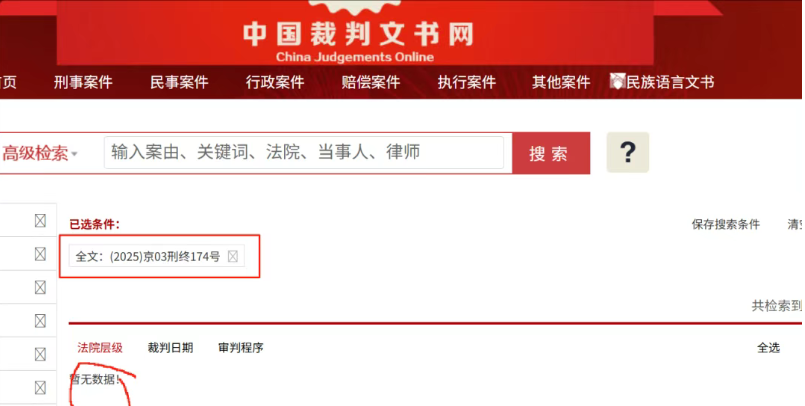
Task: Go to 行政案件 section
Action: pos(275,82)
